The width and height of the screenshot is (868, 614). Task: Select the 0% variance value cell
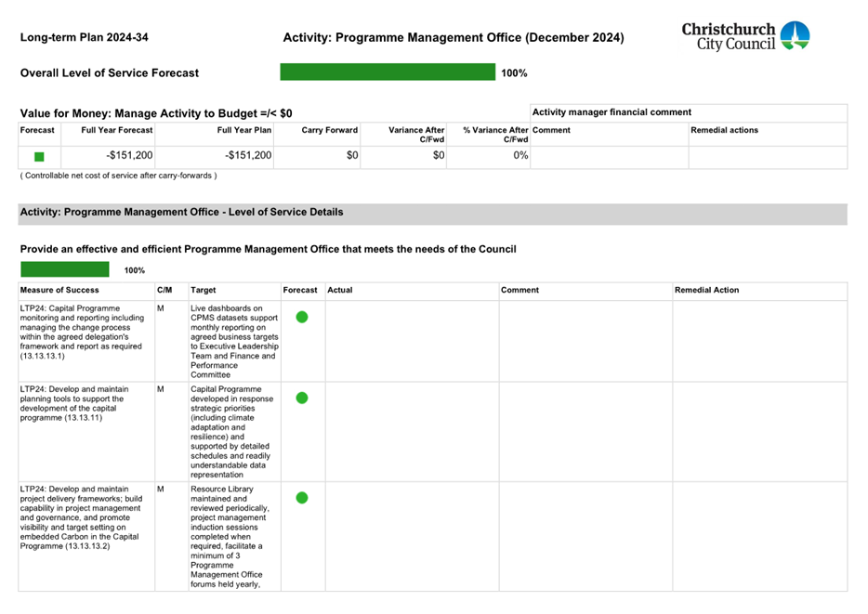tap(520, 156)
